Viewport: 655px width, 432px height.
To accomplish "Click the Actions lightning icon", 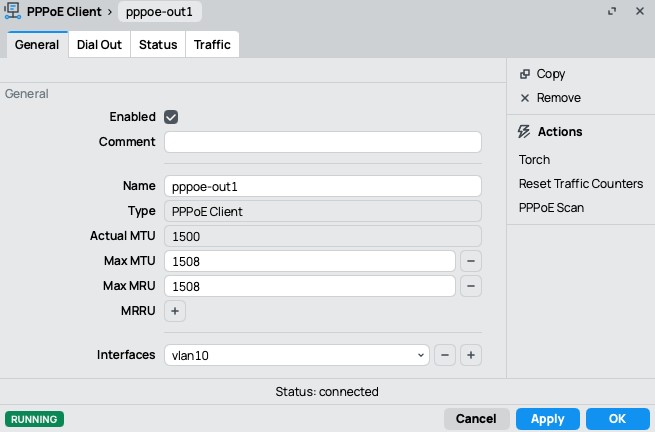I will tap(525, 132).
